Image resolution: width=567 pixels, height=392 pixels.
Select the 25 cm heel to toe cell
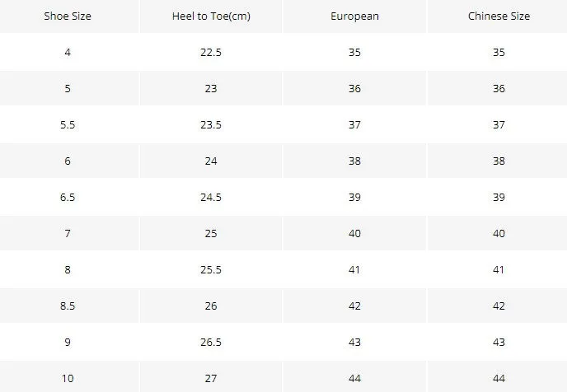pos(211,233)
